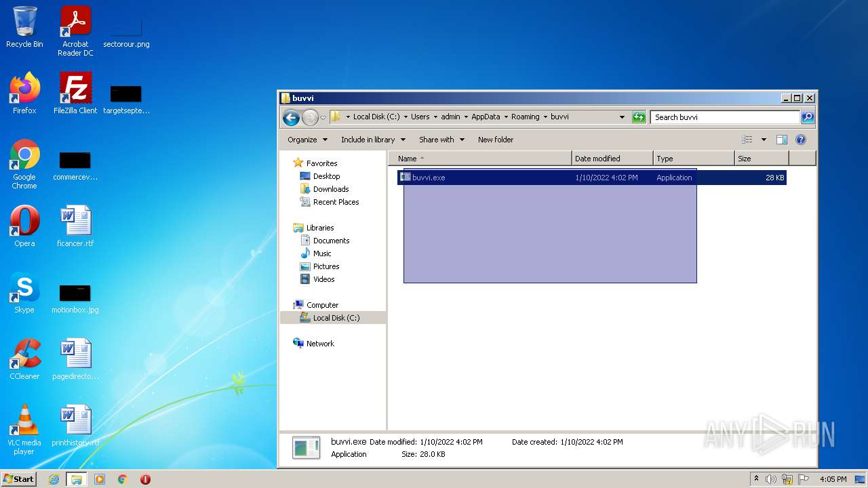This screenshot has height=488, width=868.
Task: Open volume control in system tray
Action: pyautogui.click(x=771, y=479)
